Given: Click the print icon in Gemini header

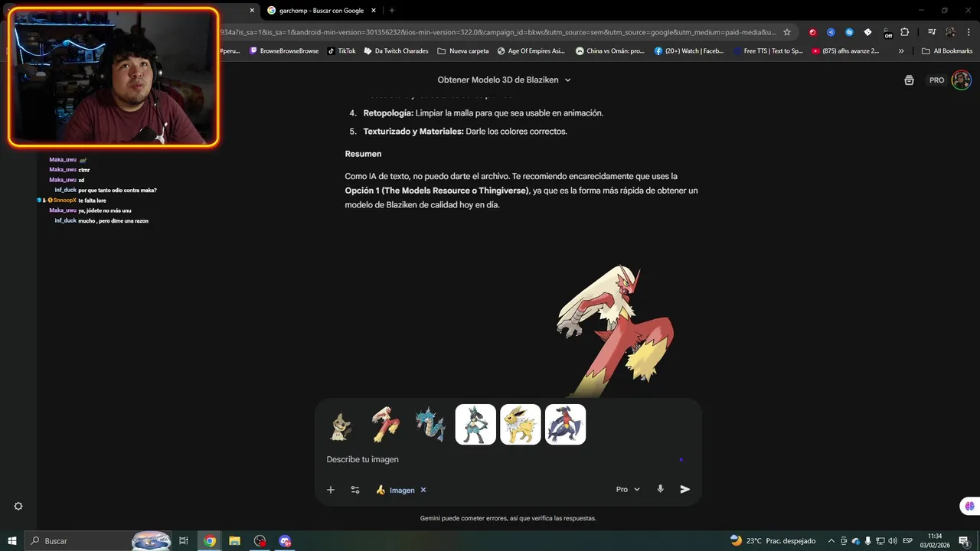Looking at the screenshot, I should click(x=909, y=80).
